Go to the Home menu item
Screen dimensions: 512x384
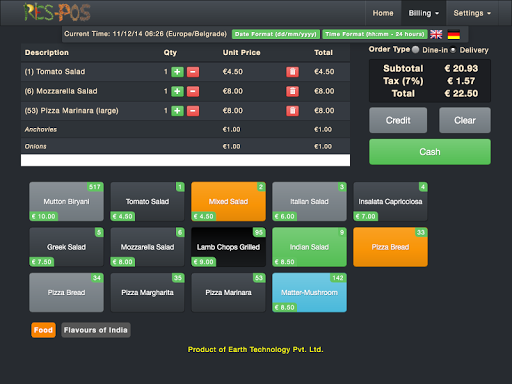pyautogui.click(x=383, y=13)
